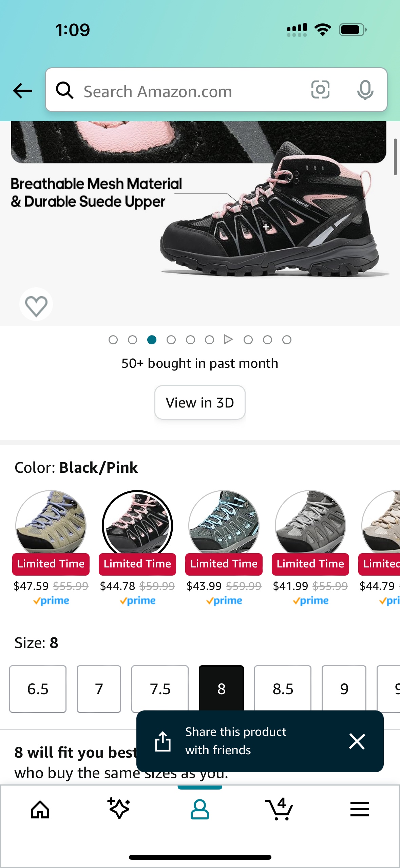Select size 8.5
Viewport: 400px width, 868px height.
click(282, 689)
